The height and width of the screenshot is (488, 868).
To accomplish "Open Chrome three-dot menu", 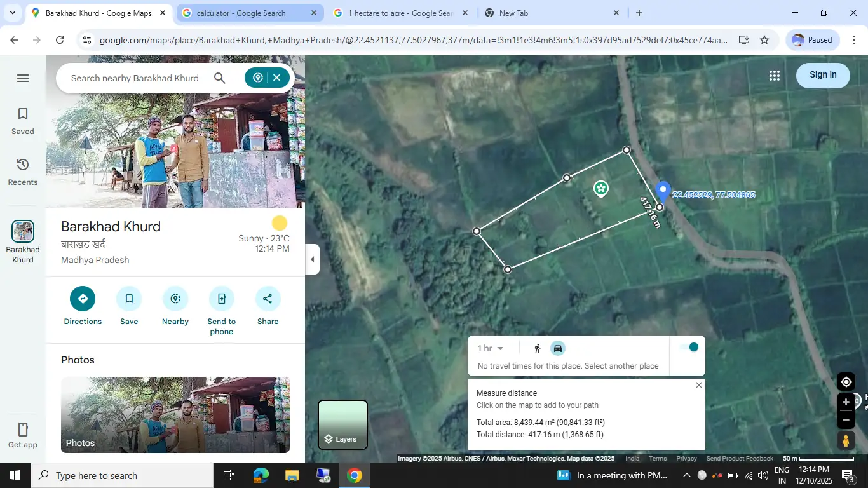I will tap(854, 40).
